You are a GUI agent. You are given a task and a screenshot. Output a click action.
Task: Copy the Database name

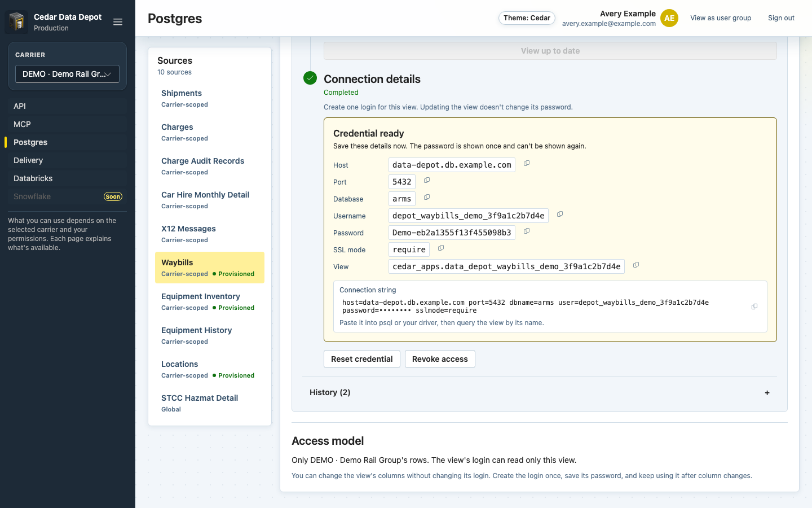click(x=427, y=198)
